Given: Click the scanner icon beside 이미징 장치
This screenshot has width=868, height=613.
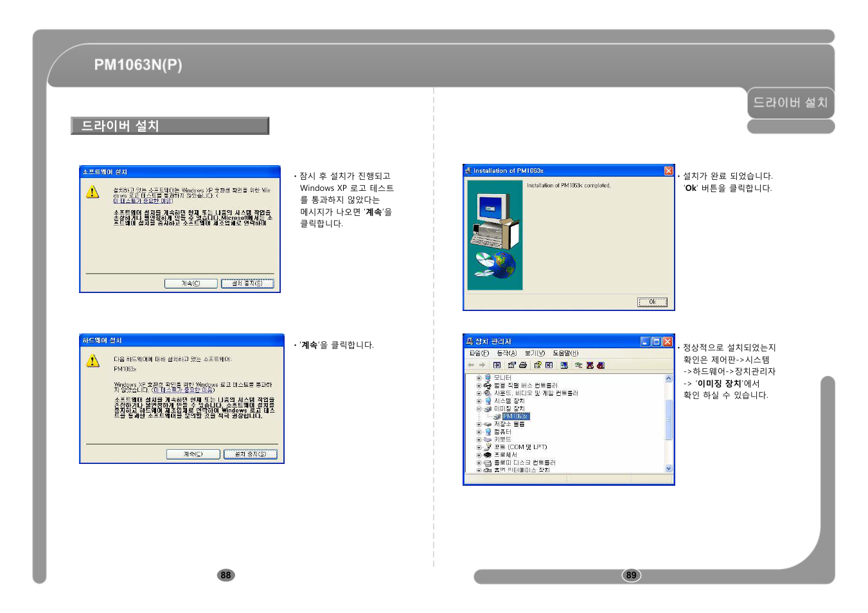Looking at the screenshot, I should click(x=488, y=409).
